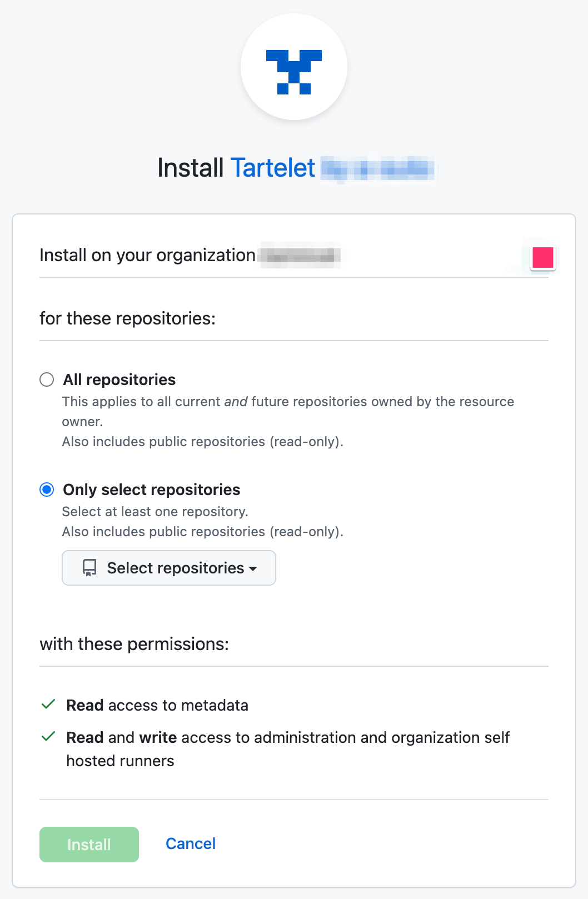
Task: Open the Select repositories dropdown
Action: coord(168,568)
